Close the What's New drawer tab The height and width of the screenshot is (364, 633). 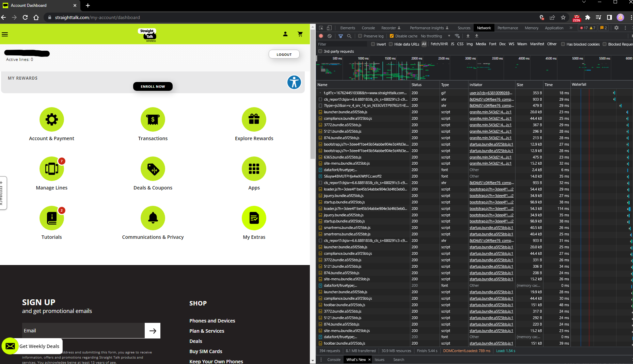[369, 360]
